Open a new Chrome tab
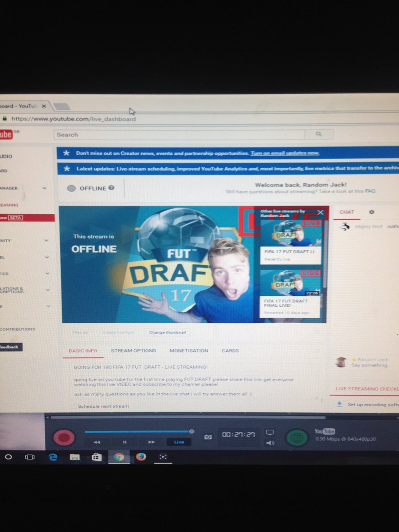This screenshot has width=399, height=532. pyautogui.click(x=62, y=107)
